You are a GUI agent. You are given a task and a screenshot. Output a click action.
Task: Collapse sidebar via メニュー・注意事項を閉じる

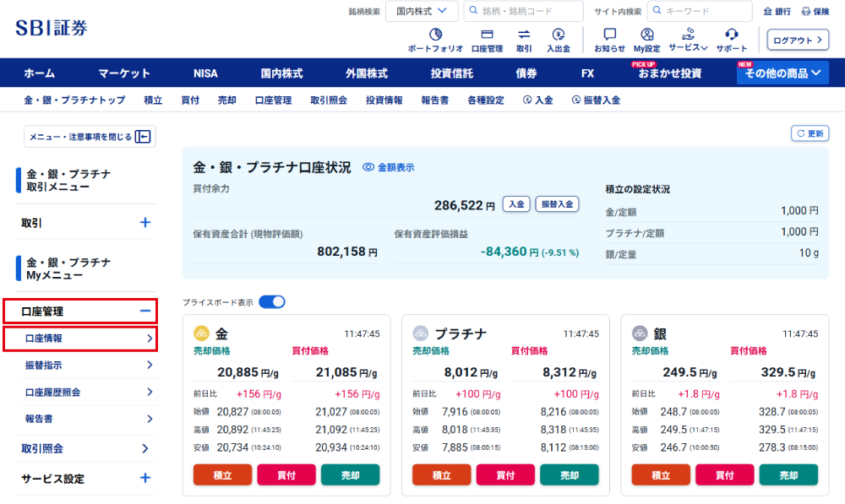(x=90, y=137)
